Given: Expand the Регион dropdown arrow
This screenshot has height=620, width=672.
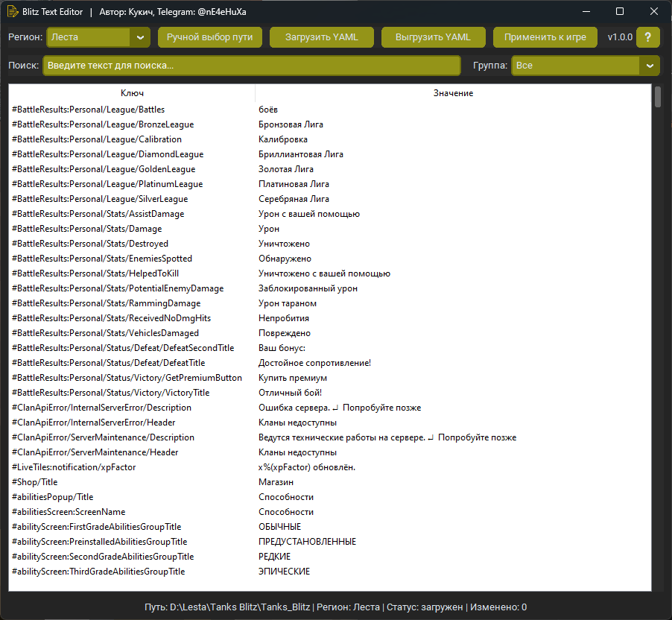Looking at the screenshot, I should click(x=140, y=37).
